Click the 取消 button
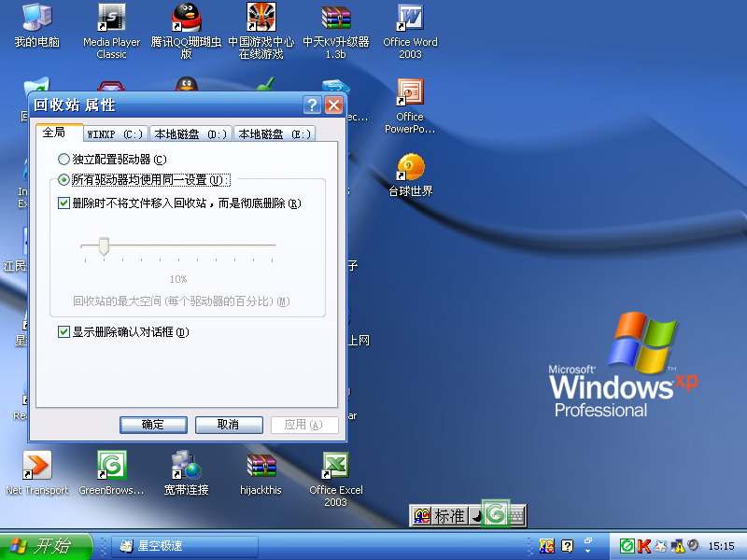 (x=228, y=425)
